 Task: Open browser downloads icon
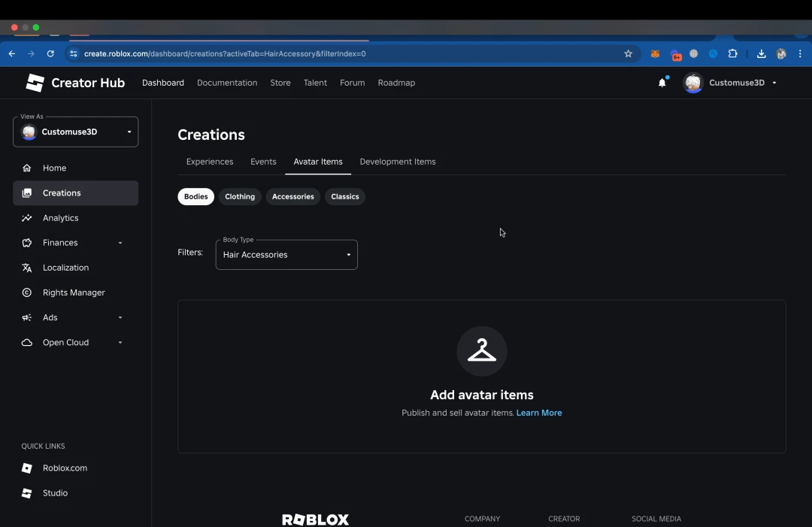click(761, 53)
